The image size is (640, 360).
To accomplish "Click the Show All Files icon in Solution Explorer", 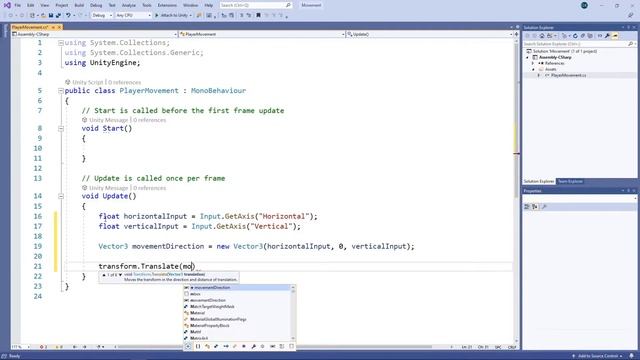I will pyautogui.click(x=590, y=36).
